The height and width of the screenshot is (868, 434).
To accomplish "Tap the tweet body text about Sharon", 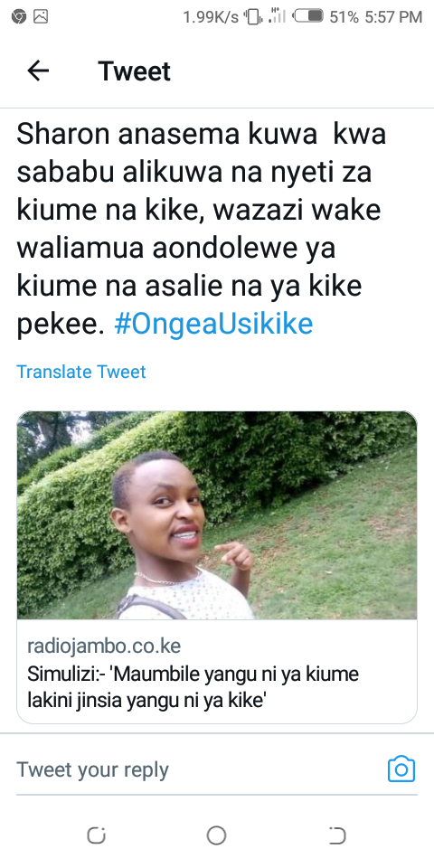I will 202,229.
